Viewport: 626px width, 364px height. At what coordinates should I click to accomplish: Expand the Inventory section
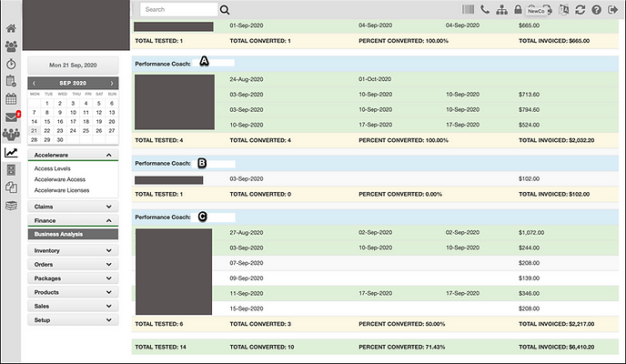click(73, 250)
